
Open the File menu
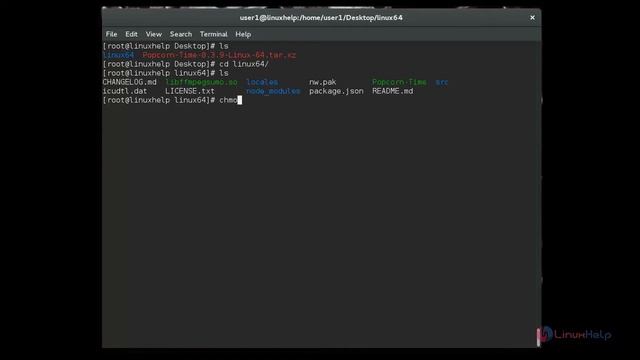pos(111,34)
